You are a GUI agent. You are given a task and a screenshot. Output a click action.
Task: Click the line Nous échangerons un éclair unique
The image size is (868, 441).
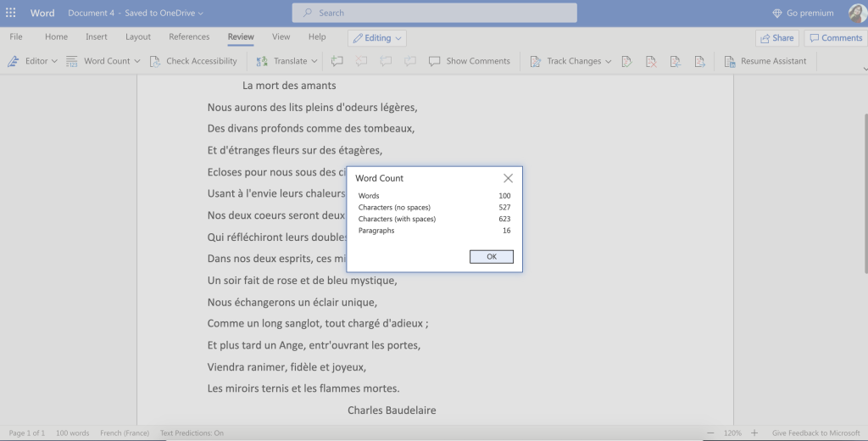pyautogui.click(x=292, y=302)
